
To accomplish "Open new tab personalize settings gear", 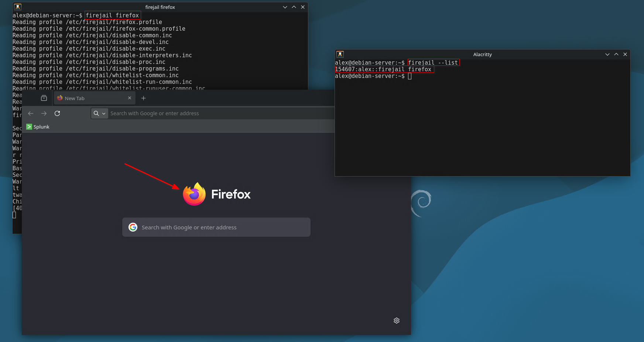I will point(397,321).
